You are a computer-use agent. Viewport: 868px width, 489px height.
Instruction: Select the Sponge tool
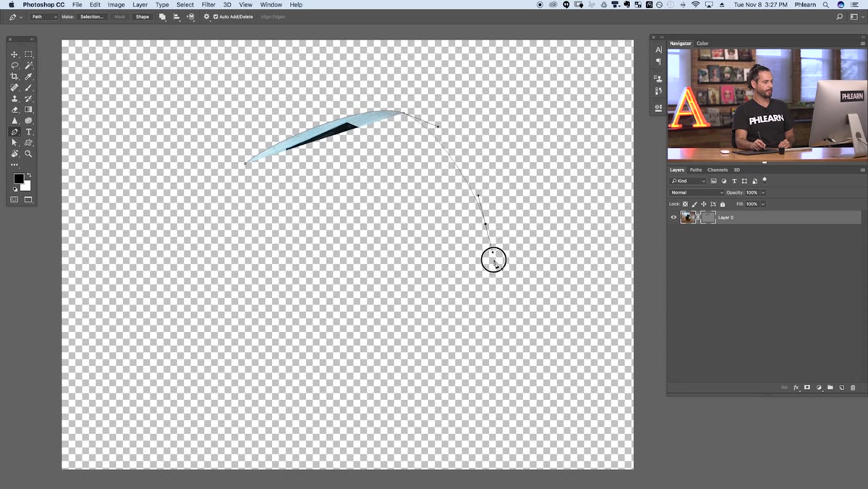click(x=29, y=121)
